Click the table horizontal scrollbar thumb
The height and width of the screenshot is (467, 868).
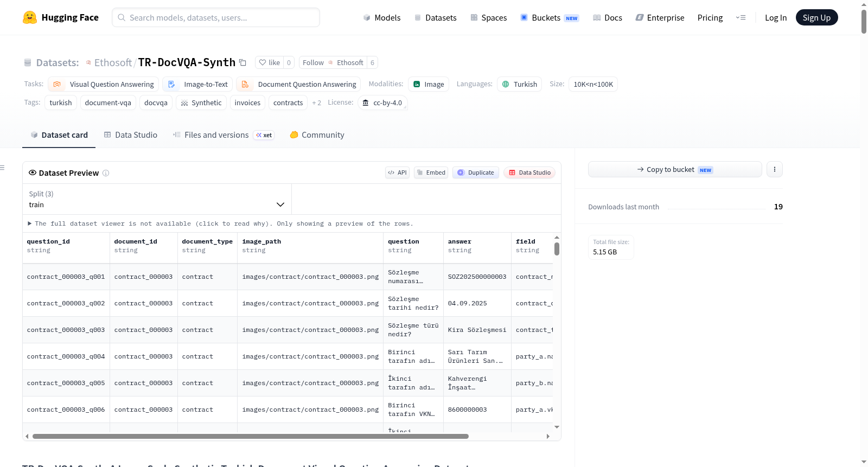[251, 436]
